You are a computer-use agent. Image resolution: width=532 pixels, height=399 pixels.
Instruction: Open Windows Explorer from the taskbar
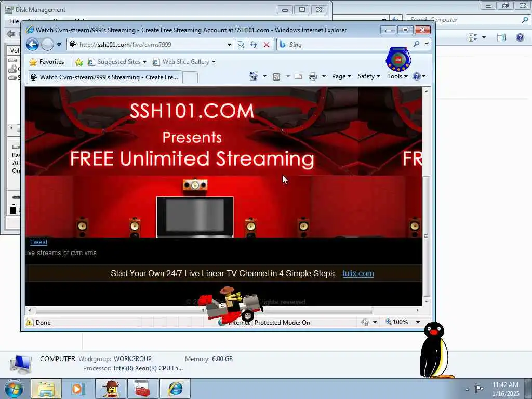tap(46, 389)
